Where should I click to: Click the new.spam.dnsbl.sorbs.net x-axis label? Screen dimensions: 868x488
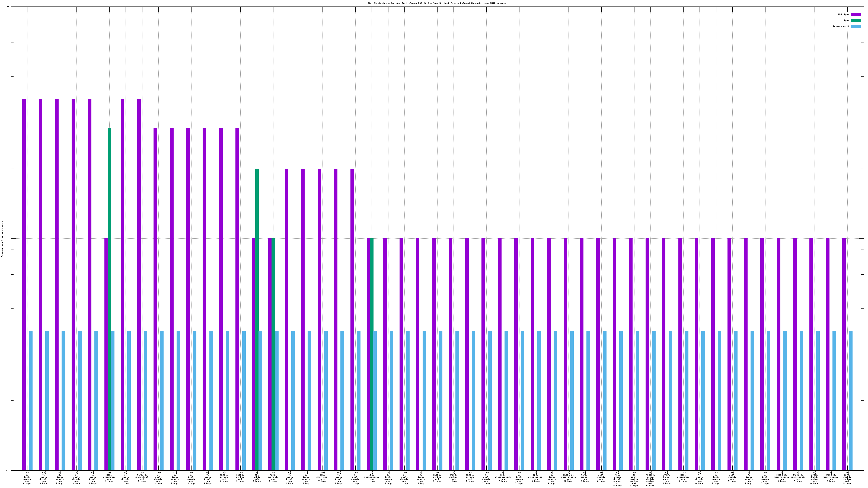coord(617,479)
